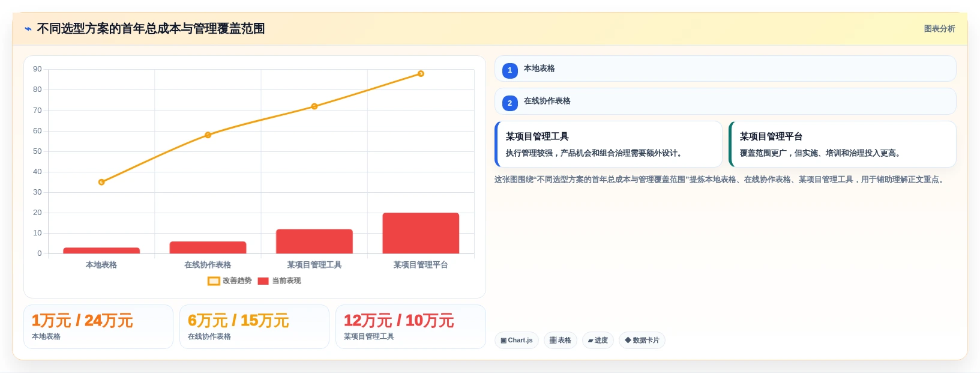Click the 12万元 / 10万元 data card
Screen dimensions: 980x373
(410, 327)
